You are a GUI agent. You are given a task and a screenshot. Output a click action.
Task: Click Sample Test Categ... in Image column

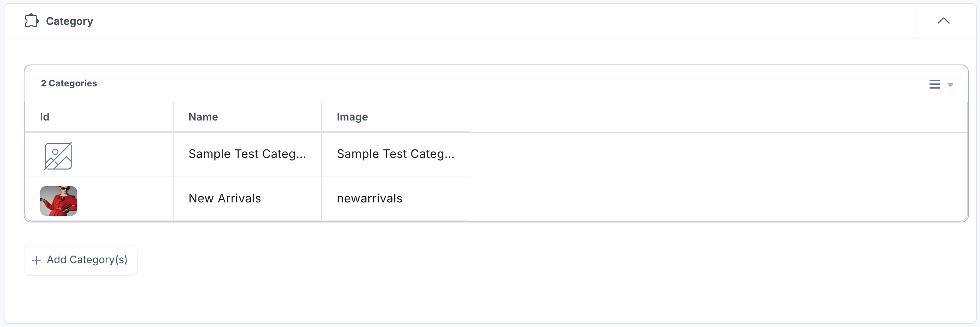pyautogui.click(x=395, y=154)
